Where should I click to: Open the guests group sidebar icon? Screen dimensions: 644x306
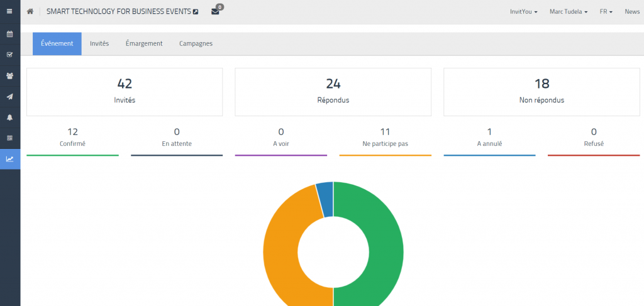click(10, 76)
